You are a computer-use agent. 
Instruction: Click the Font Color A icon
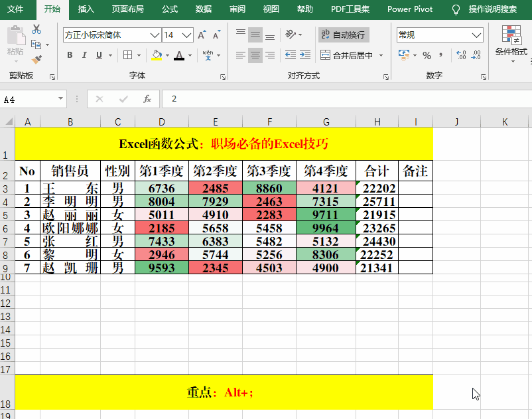point(179,54)
